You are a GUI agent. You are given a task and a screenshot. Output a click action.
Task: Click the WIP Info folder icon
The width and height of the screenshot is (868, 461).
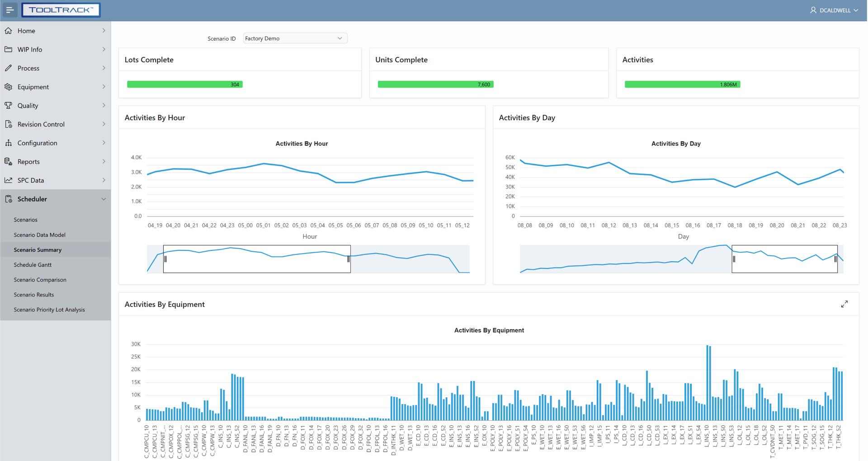pos(8,49)
